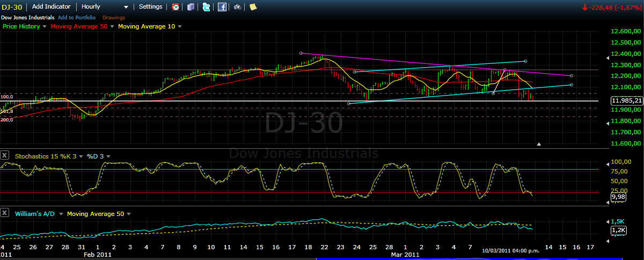Click the 12.400,00 price axis label

tap(626, 54)
